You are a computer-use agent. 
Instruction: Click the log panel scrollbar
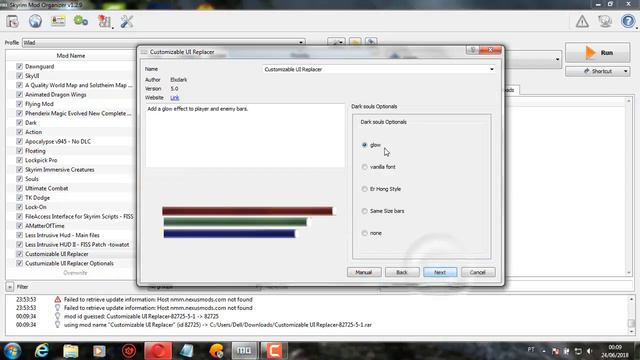pyautogui.click(x=631, y=315)
